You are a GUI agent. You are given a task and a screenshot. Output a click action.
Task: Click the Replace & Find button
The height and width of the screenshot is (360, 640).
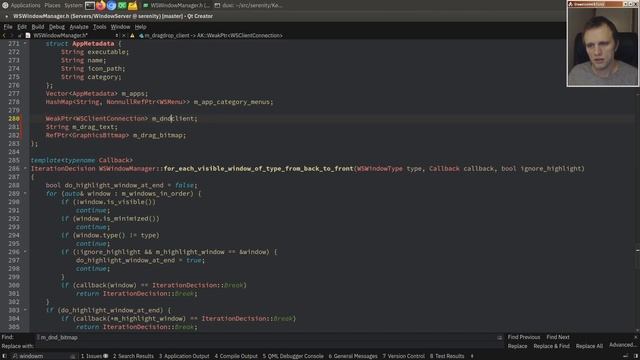(551, 346)
